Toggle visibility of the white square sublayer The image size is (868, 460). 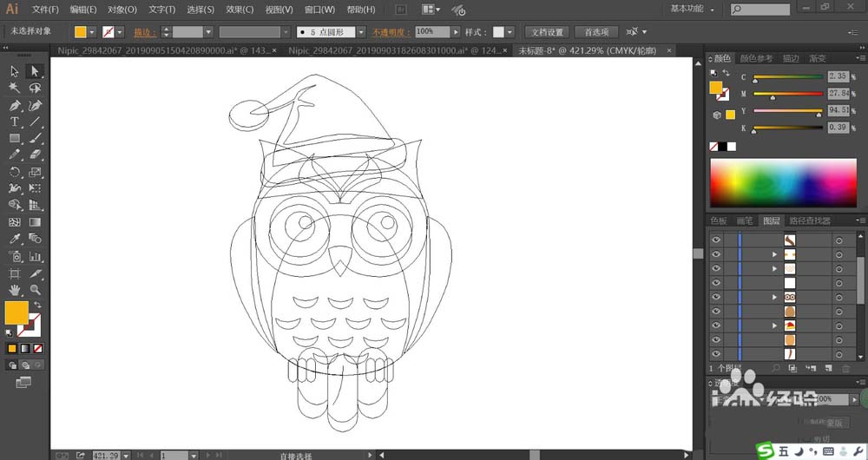[716, 283]
